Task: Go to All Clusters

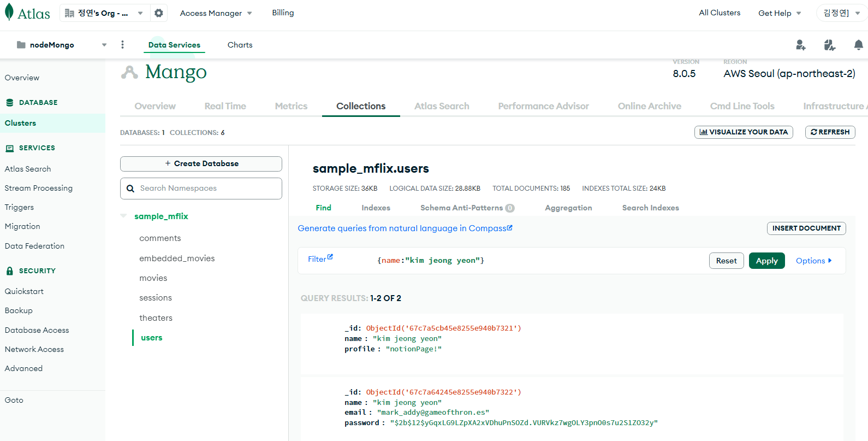Action: pos(720,13)
